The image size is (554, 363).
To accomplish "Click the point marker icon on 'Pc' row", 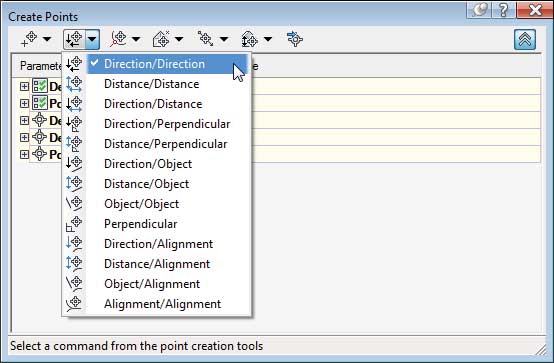I will click(x=40, y=154).
